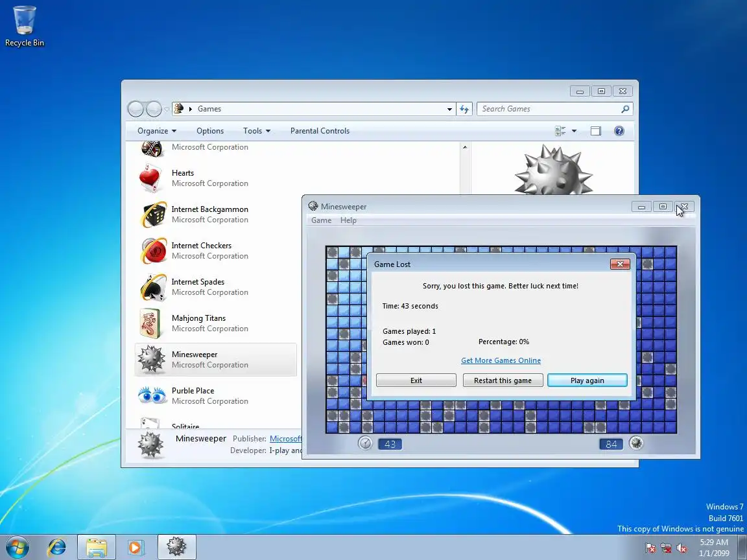The image size is (747, 560).
Task: Click the Minesweeper taskbar button
Action: point(177,547)
